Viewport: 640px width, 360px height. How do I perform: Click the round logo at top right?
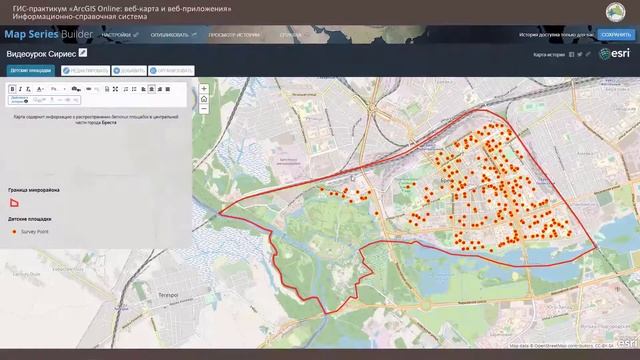pyautogui.click(x=616, y=12)
